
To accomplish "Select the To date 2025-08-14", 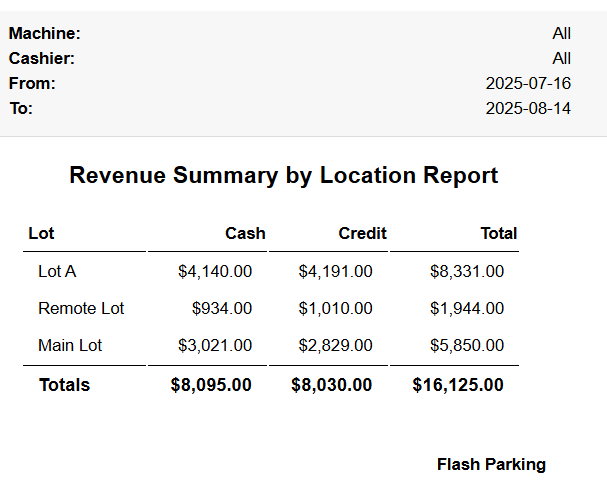I will point(528,108).
